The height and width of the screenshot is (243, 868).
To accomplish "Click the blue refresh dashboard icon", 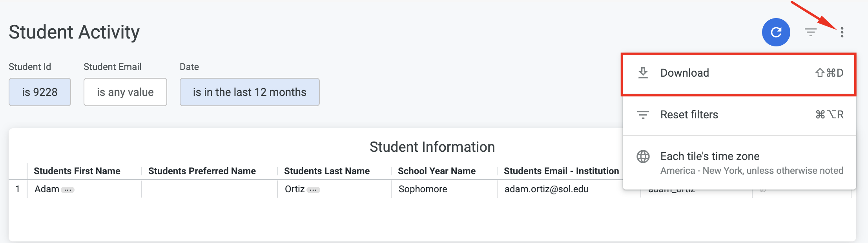I will click(x=776, y=32).
